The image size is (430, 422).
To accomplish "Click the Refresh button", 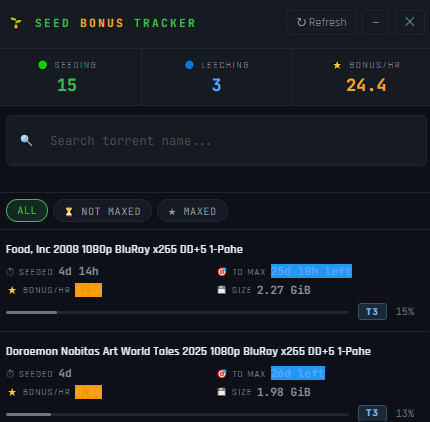I will [321, 22].
